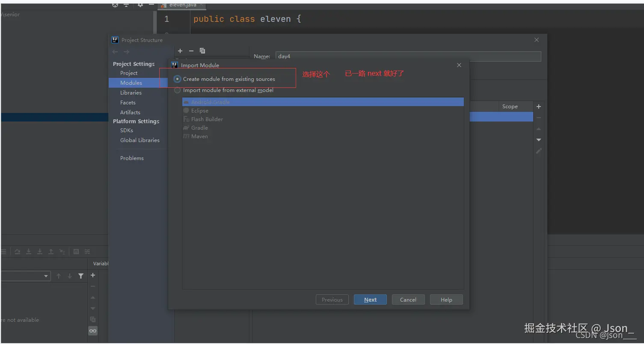Open Libraries under Project Settings

pyautogui.click(x=131, y=92)
